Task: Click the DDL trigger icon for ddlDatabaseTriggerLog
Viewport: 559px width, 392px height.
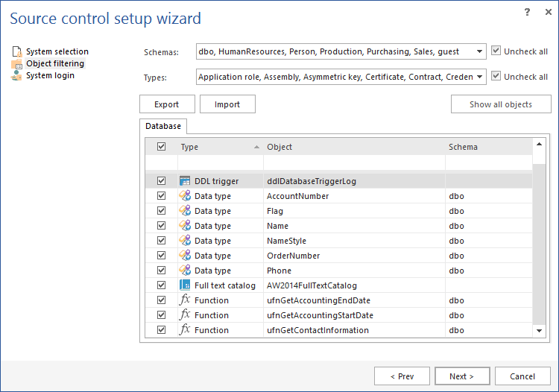Action: (185, 181)
